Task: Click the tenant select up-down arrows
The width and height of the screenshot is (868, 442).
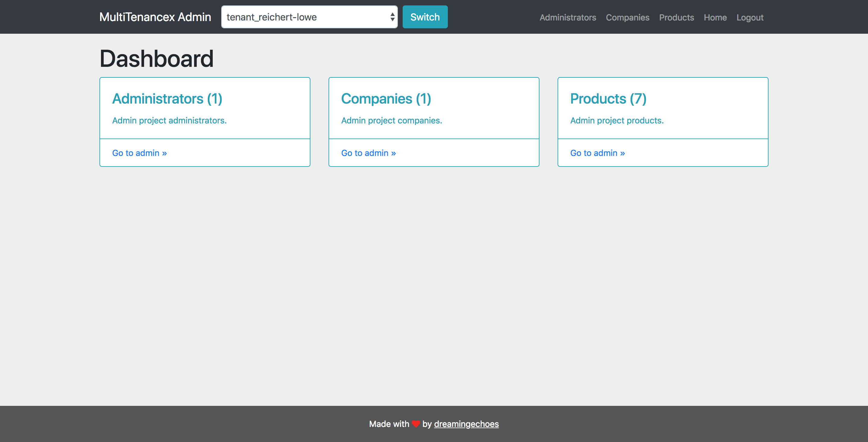Action: [x=392, y=17]
